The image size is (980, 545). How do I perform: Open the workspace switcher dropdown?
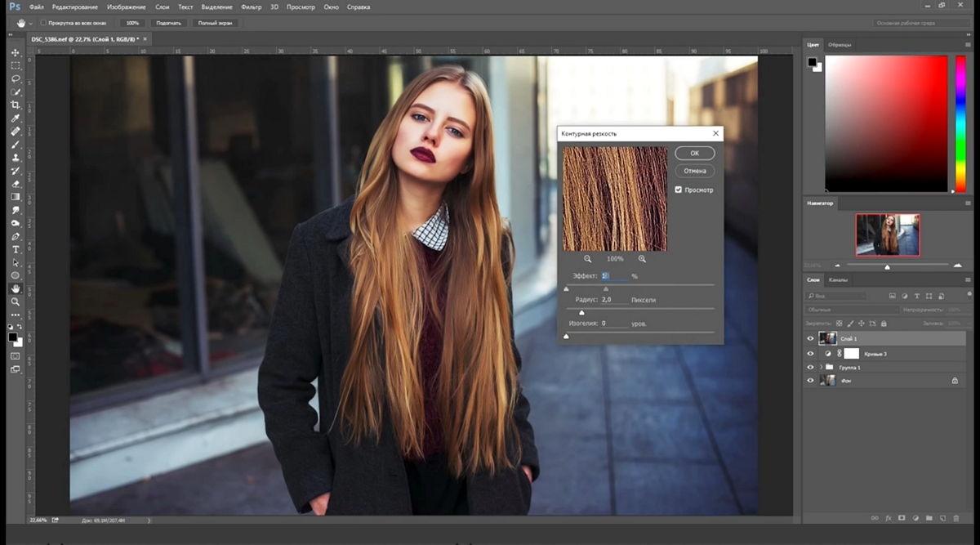(x=922, y=23)
